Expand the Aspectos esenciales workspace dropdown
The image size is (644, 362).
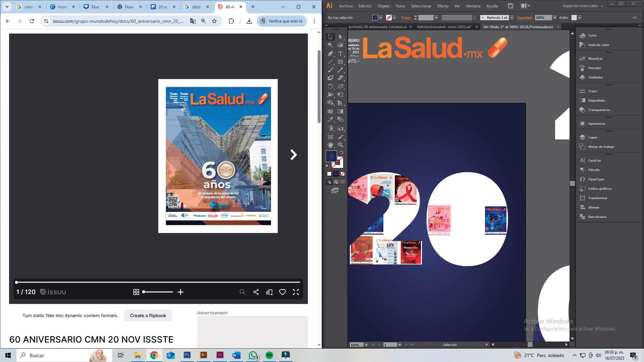point(601,6)
